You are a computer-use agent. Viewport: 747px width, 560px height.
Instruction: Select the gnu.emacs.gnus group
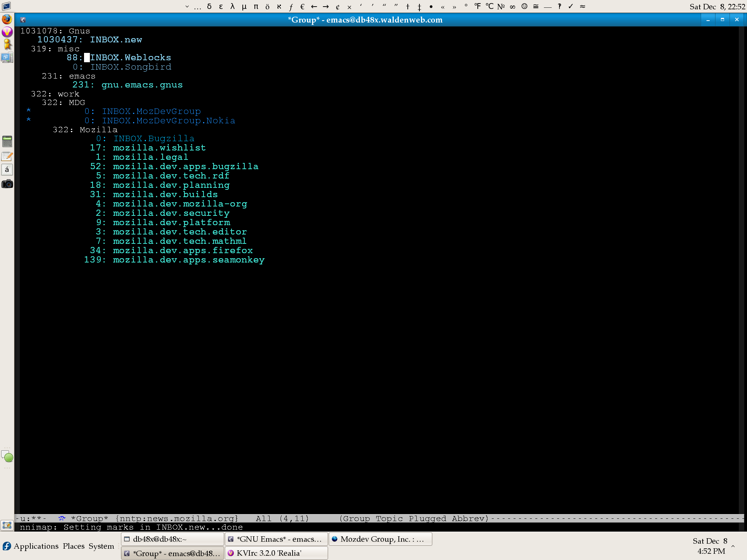click(x=128, y=85)
